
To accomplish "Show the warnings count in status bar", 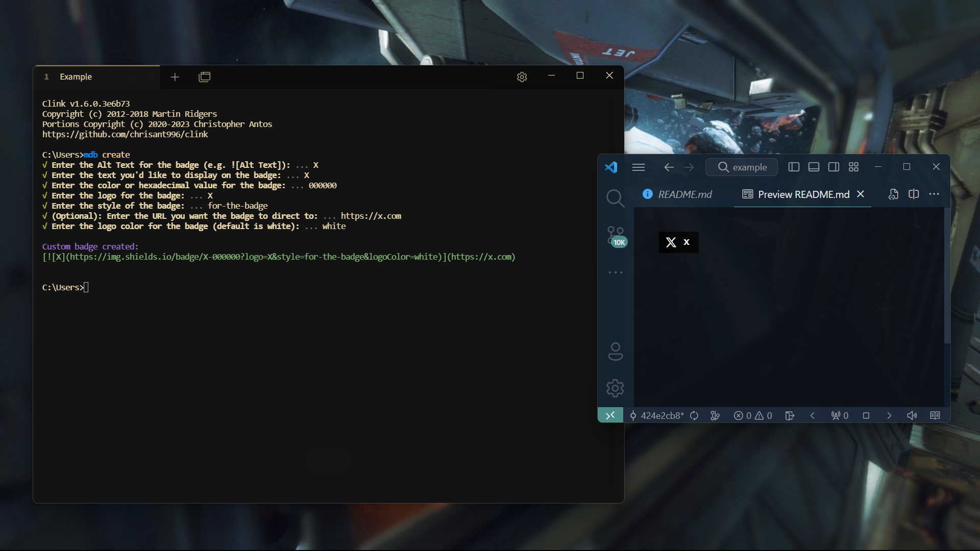I will coord(764,415).
